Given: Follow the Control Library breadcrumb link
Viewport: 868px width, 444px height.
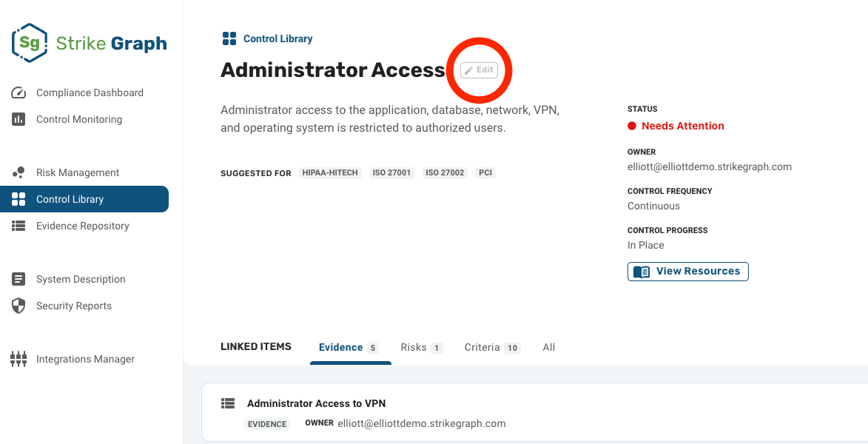Looking at the screenshot, I should point(278,38).
